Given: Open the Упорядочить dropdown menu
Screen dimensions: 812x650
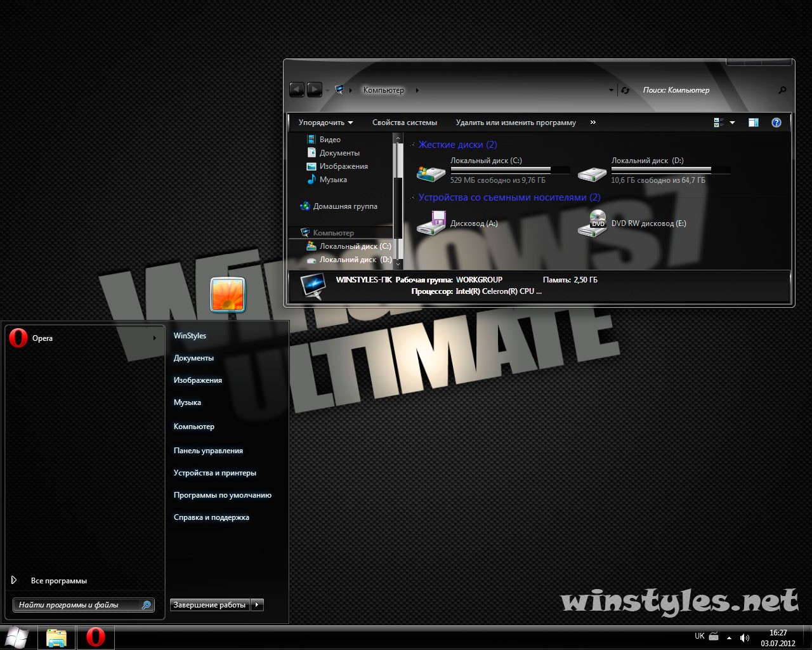Looking at the screenshot, I should (x=325, y=123).
